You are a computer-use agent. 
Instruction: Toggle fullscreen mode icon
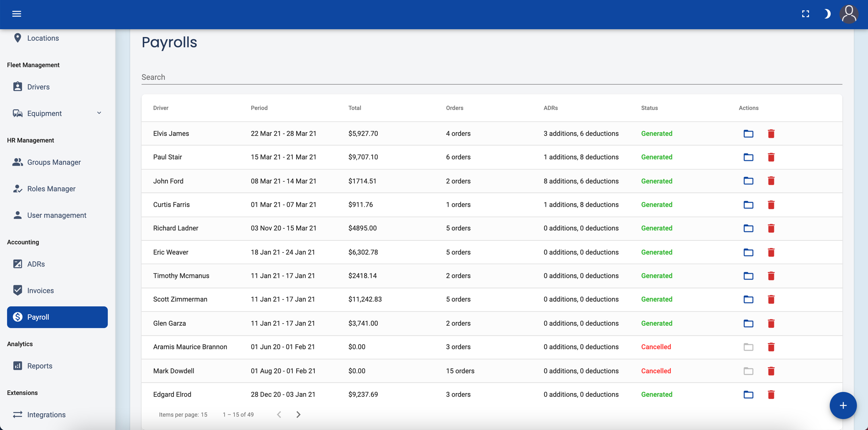pos(805,14)
